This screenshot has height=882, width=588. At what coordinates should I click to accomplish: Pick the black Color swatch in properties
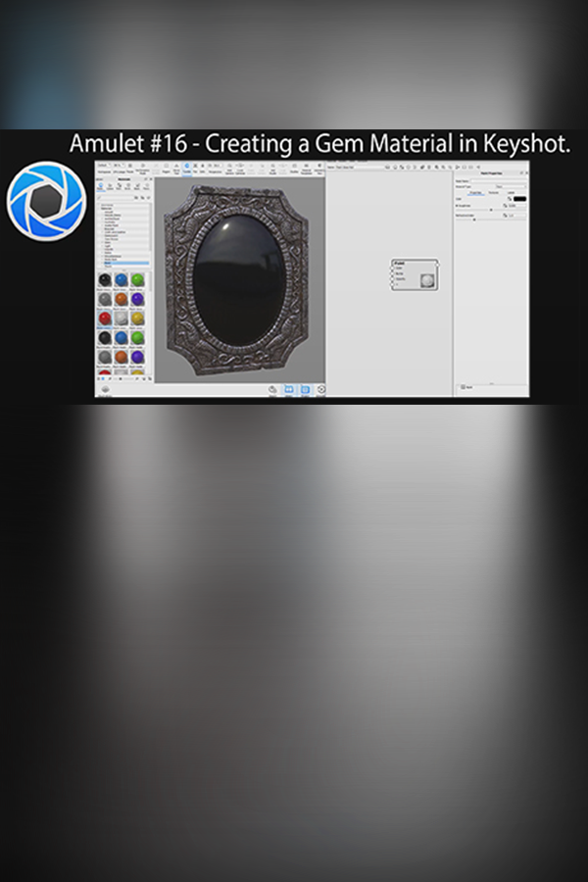tap(519, 199)
